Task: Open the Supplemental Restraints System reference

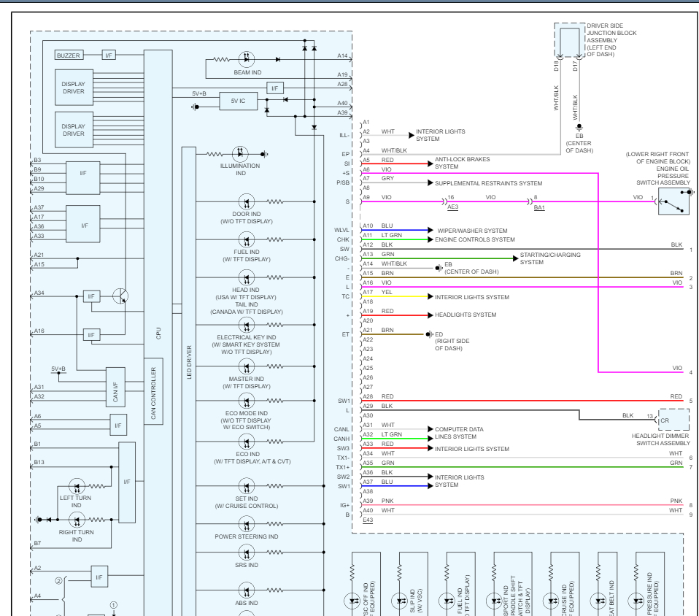Action: [x=488, y=183]
